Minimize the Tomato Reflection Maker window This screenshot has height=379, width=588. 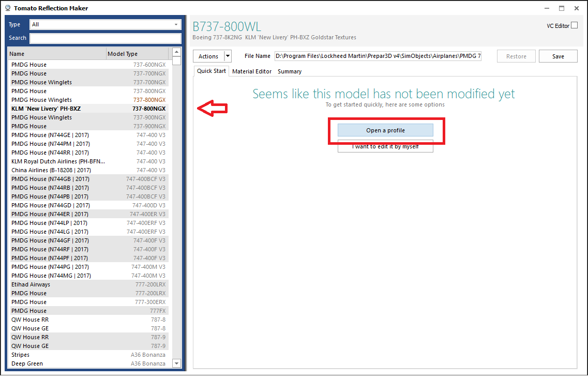547,8
